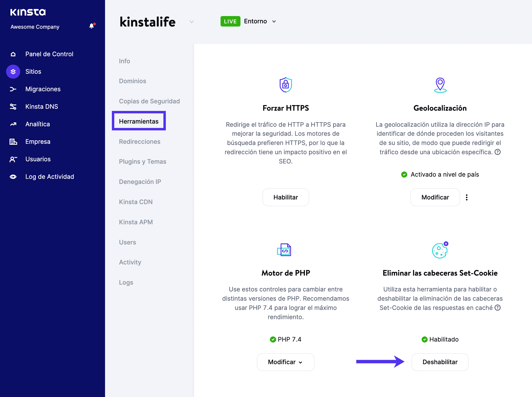The image size is (532, 397).
Task: Click the Forzar HTTPS shield icon
Action: pyautogui.click(x=286, y=85)
